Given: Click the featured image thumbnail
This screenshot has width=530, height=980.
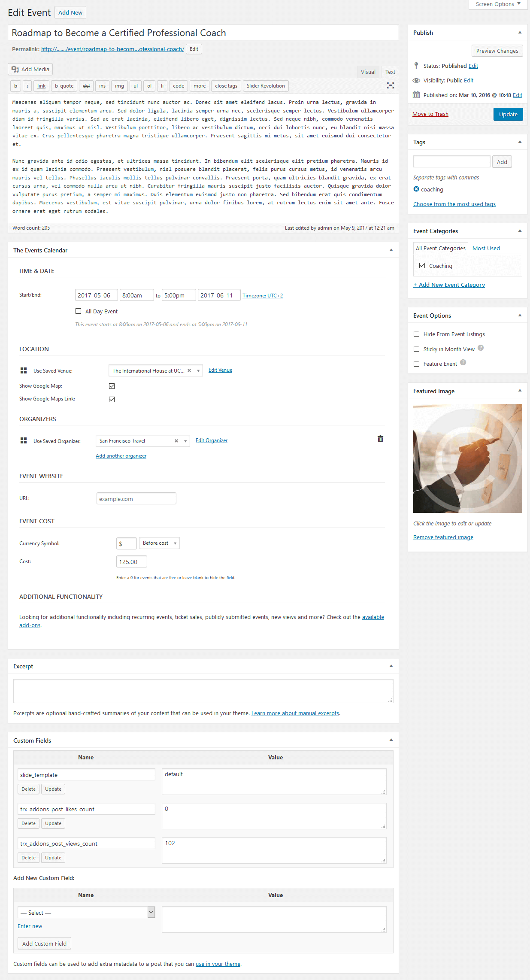Looking at the screenshot, I should 468,458.
